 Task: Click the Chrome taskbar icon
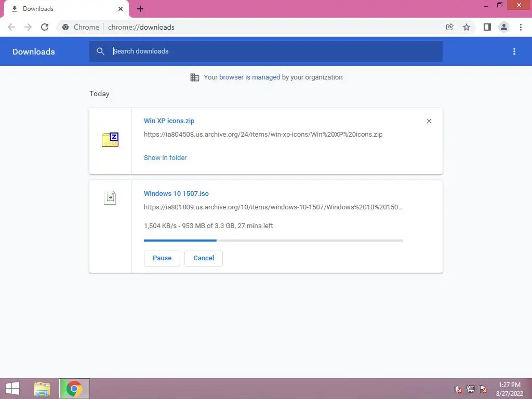click(x=74, y=389)
